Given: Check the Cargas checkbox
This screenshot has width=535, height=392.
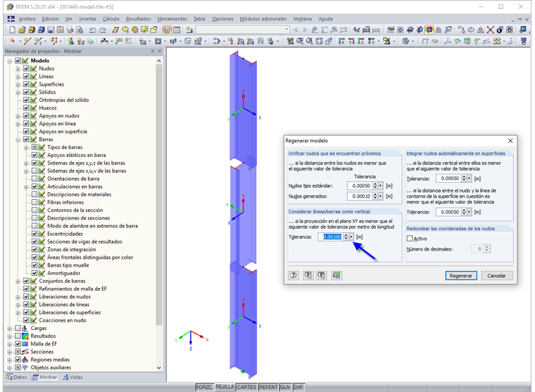Looking at the screenshot, I should [x=18, y=328].
